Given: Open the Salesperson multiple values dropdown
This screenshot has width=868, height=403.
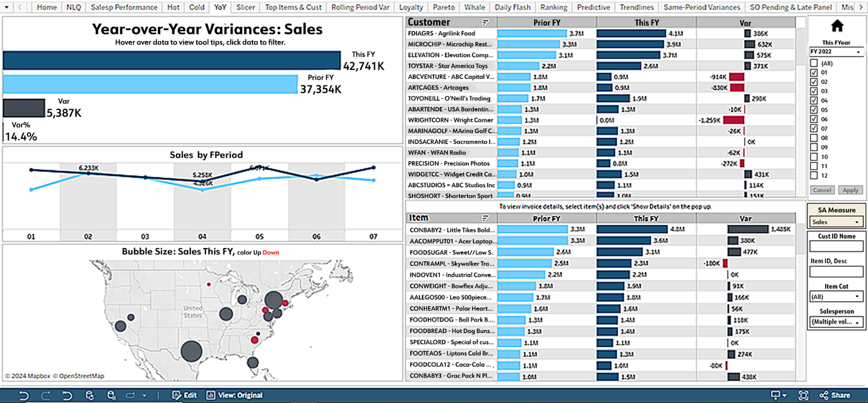Looking at the screenshot, I should 836,322.
